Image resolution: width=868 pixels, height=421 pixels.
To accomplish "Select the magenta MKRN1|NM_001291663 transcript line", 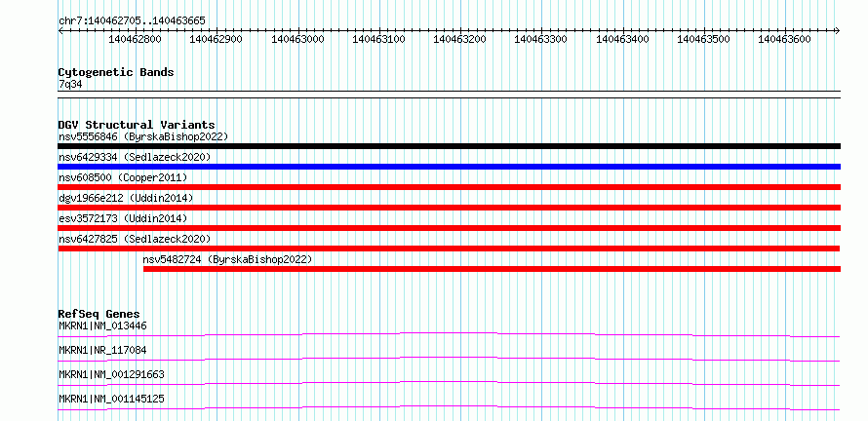I will (449, 383).
